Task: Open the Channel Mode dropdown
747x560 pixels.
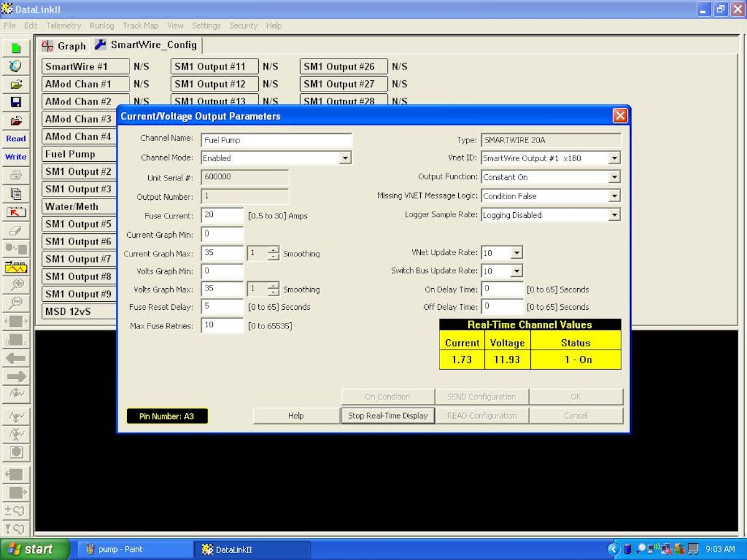Action: click(x=345, y=158)
